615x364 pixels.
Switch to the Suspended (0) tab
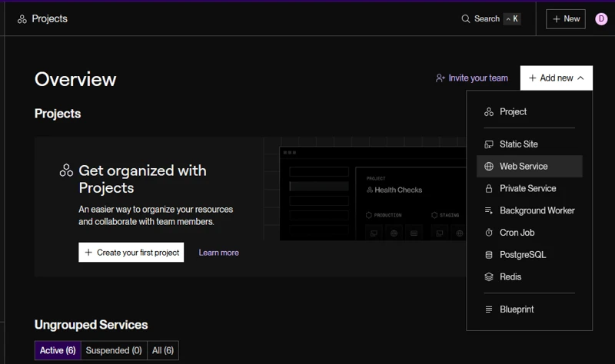(114, 350)
